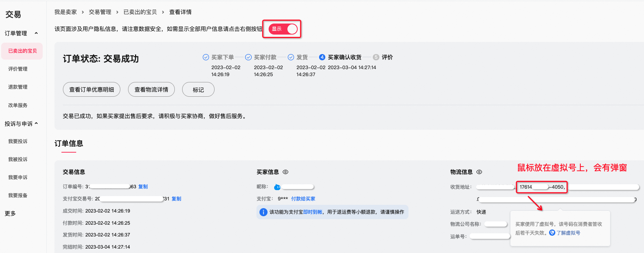Viewport: 644px width, 253px height.
Task: Click step 4 买家确认收货 circle icon
Action: point(322,57)
